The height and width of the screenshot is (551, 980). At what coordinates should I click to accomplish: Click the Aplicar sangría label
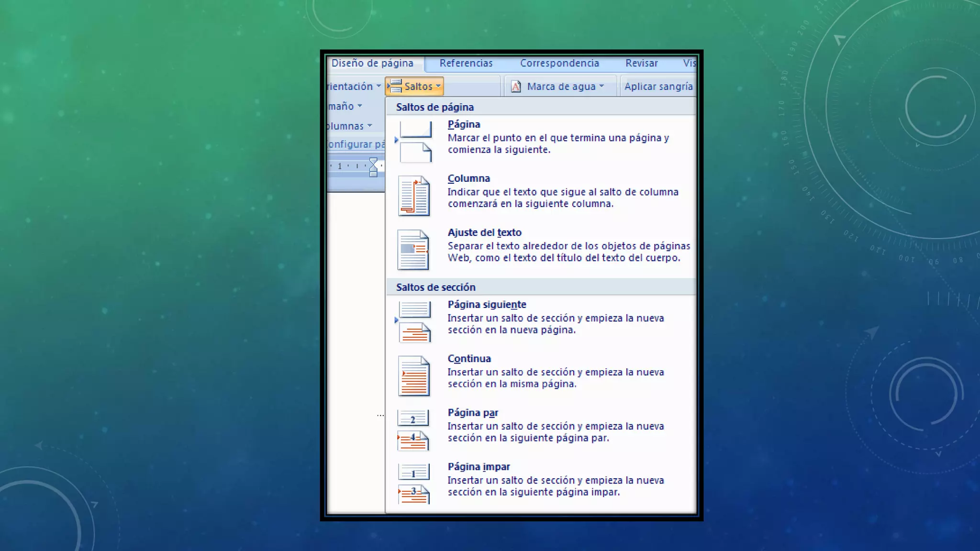[658, 87]
